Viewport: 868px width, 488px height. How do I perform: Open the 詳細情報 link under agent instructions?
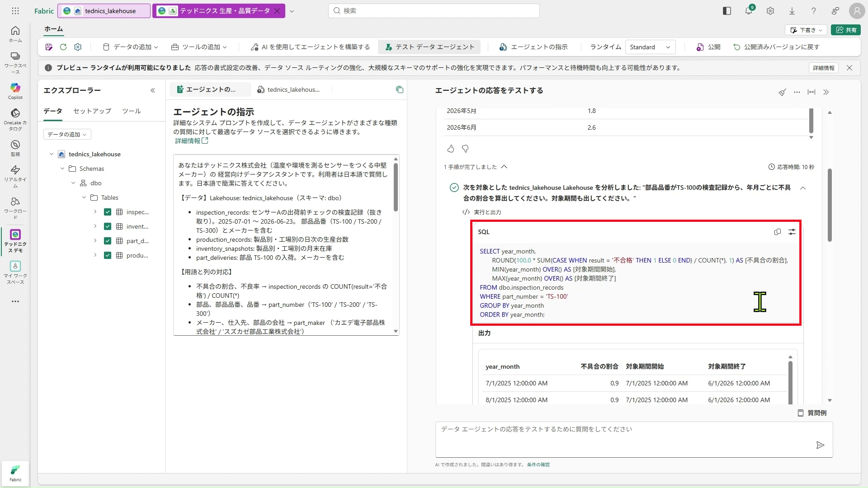click(x=192, y=141)
